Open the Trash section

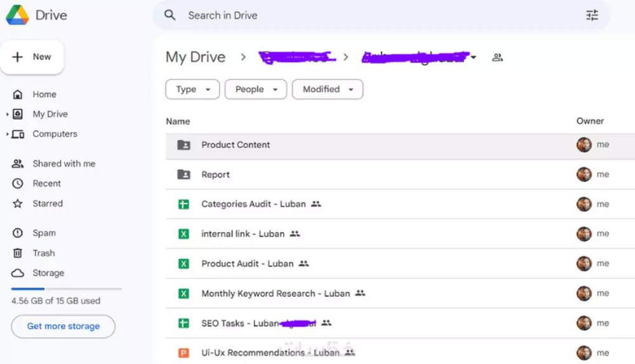pyautogui.click(x=44, y=253)
